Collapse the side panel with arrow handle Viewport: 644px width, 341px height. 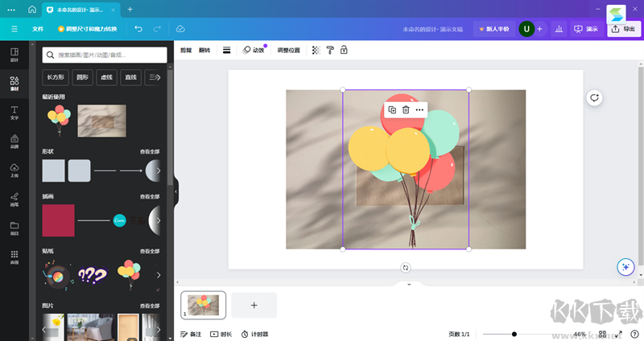pyautogui.click(x=175, y=191)
